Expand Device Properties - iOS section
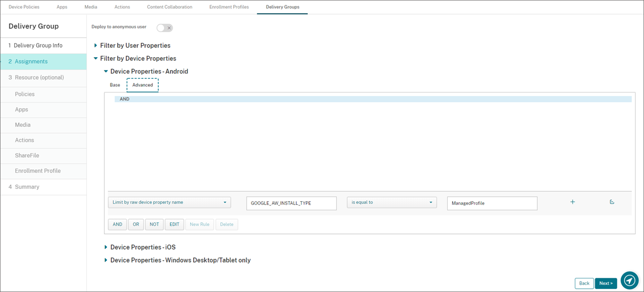Screen dimensions: 644x292 [139, 247]
